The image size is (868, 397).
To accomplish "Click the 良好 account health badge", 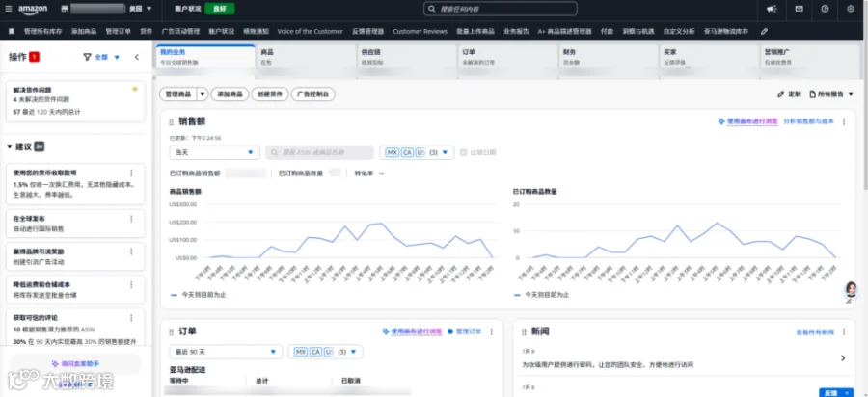I will (x=219, y=9).
